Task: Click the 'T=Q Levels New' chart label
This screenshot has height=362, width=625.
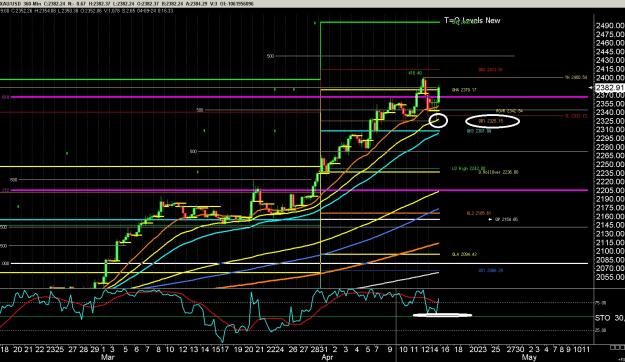Action: tap(472, 21)
